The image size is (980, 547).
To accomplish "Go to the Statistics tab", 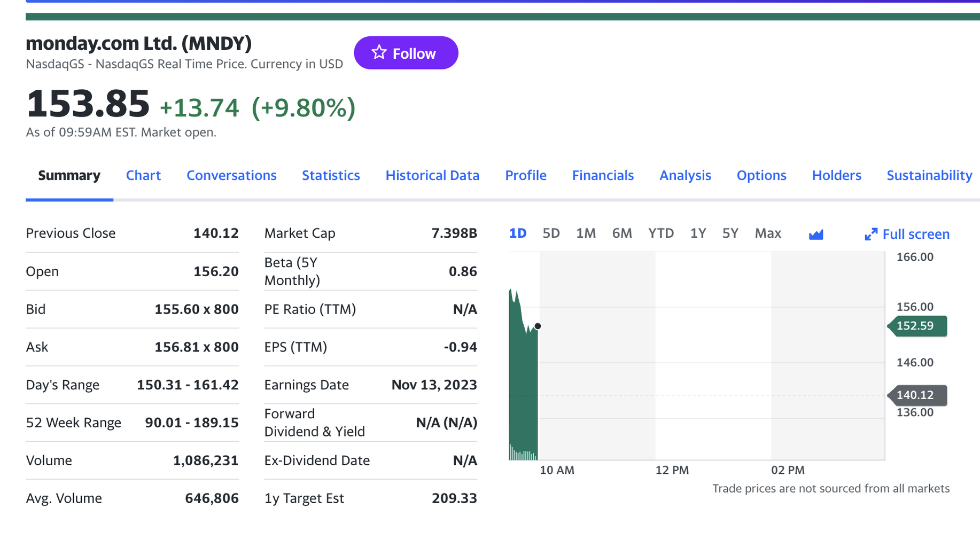I will [331, 175].
